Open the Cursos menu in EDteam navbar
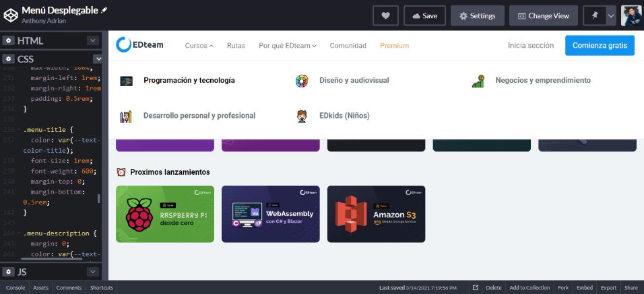The width and height of the screenshot is (644, 294). pos(199,46)
